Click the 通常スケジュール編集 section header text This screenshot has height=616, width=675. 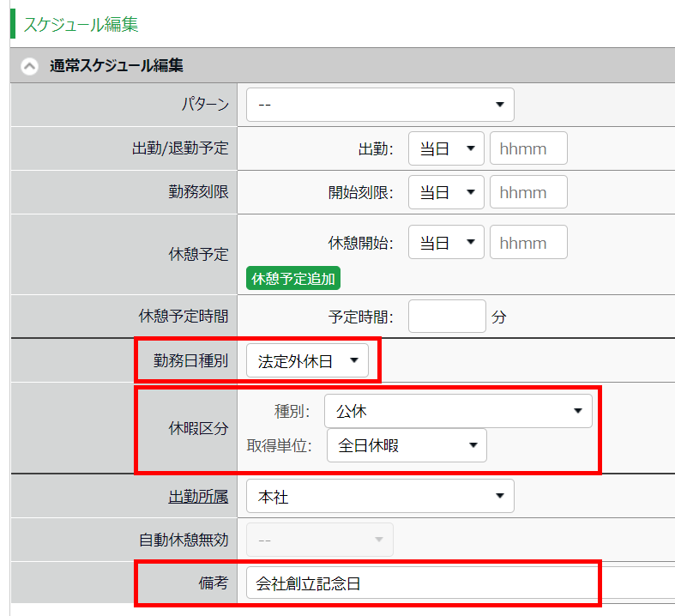coord(116,66)
